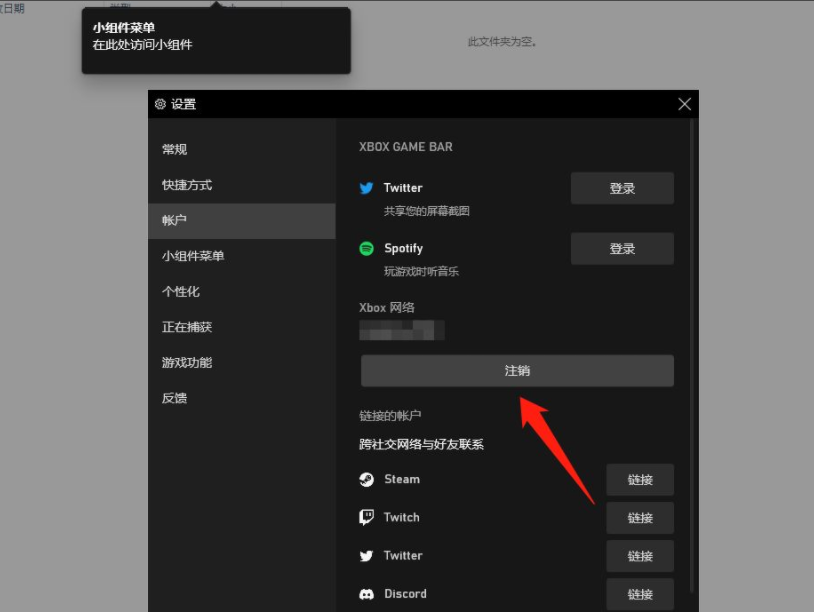
Task: Click the Xbox 网络 label
Action: [387, 308]
